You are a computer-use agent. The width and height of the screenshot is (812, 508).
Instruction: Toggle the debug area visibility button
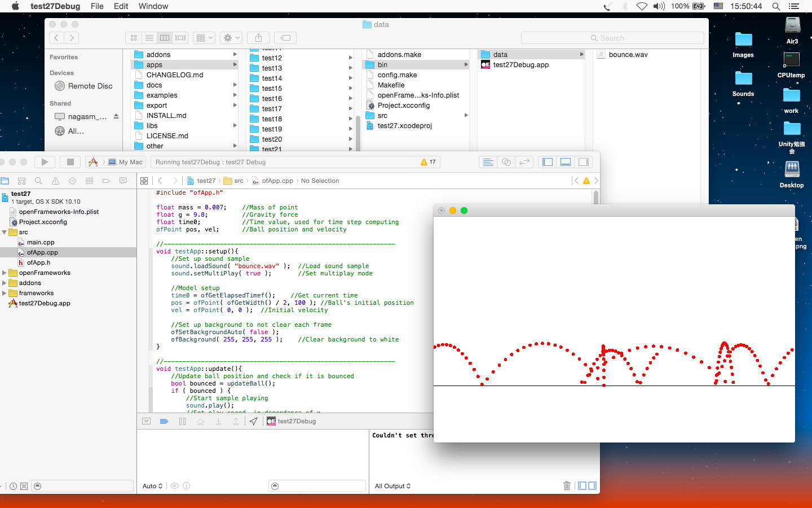pos(566,162)
